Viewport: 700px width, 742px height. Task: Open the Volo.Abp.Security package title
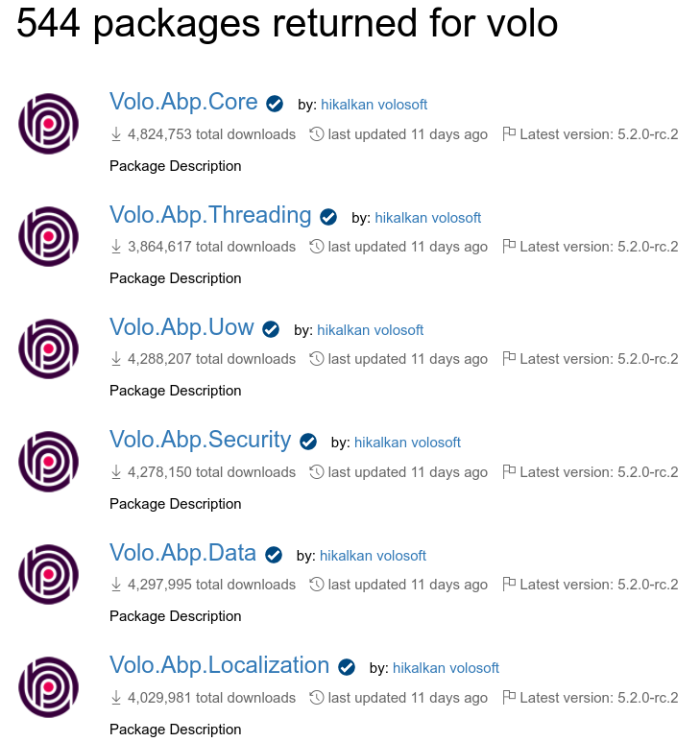click(200, 440)
